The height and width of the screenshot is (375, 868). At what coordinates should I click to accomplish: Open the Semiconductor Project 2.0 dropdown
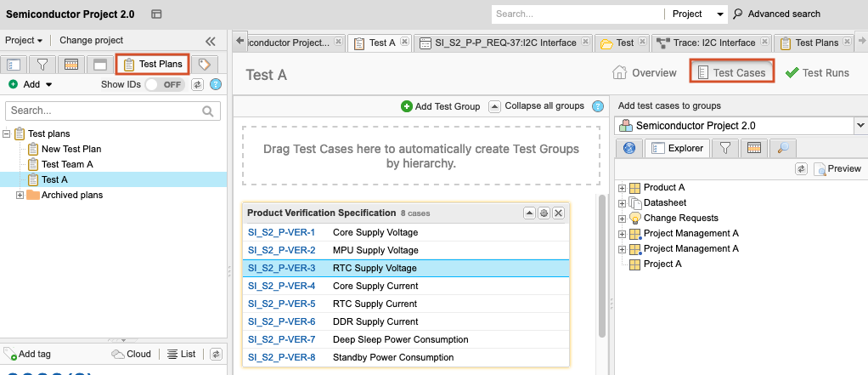click(860, 125)
